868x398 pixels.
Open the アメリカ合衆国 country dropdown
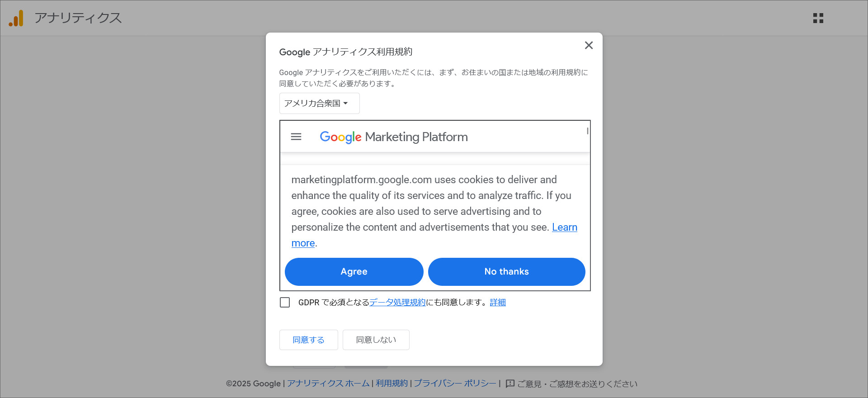pyautogui.click(x=319, y=103)
